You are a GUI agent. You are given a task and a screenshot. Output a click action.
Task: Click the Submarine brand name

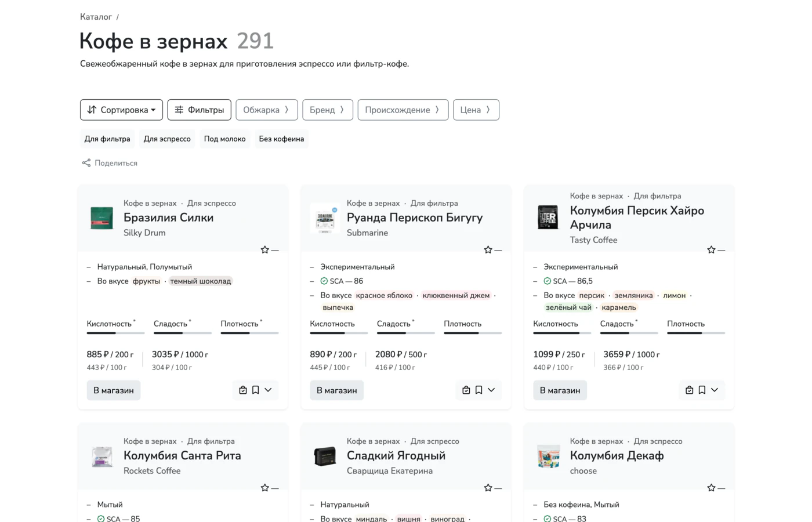[368, 233]
